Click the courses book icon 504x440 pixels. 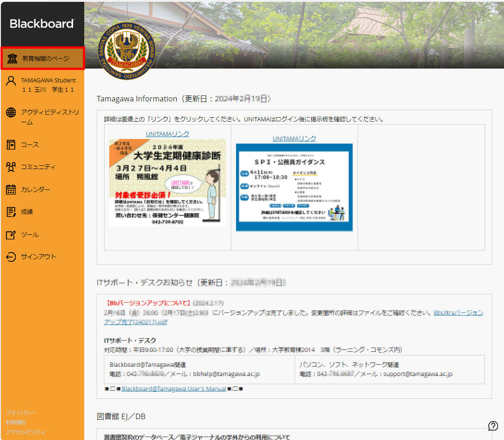(11, 145)
